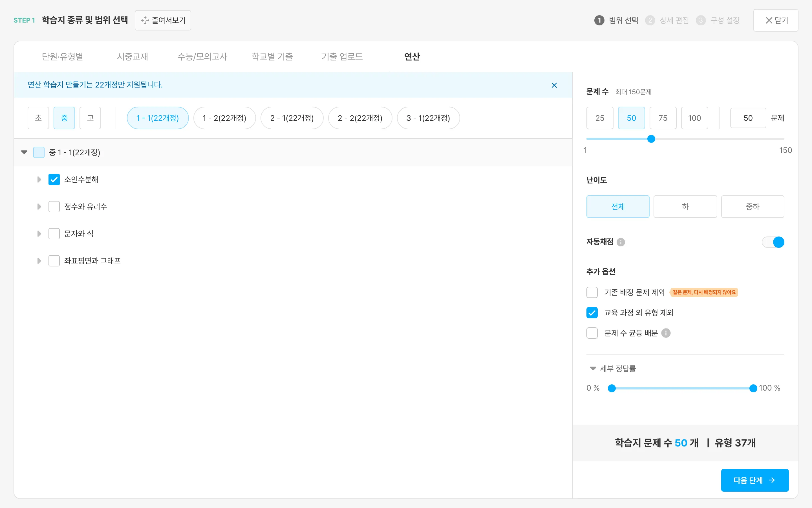Click the 닫기 close button

tap(775, 20)
